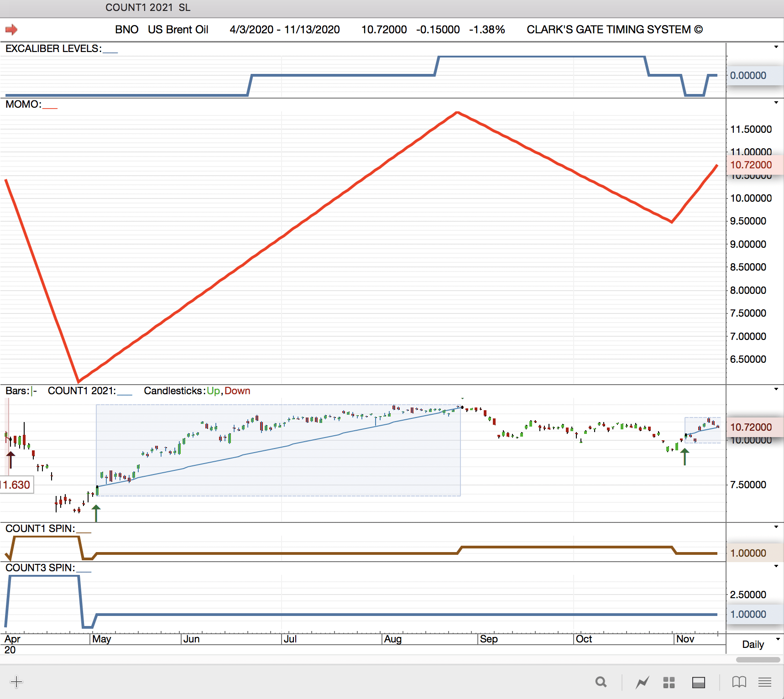Click the Jul label on the time axis
This screenshot has width=784, height=699.
[290, 639]
